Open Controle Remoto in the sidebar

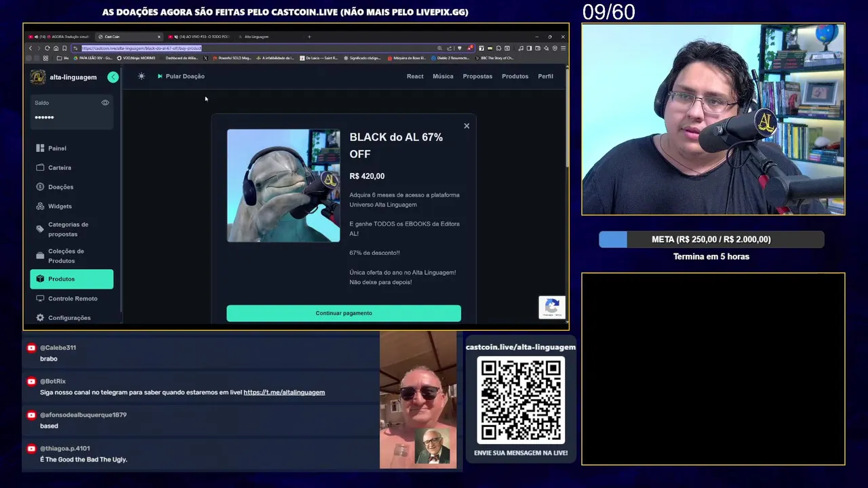coord(71,298)
